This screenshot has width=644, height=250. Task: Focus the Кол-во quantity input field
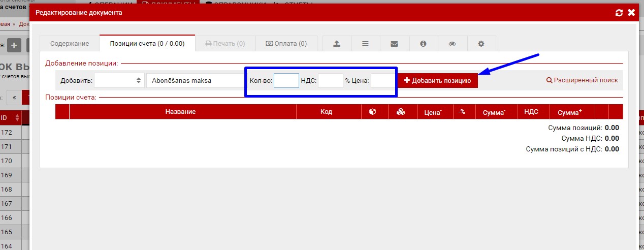click(x=286, y=80)
